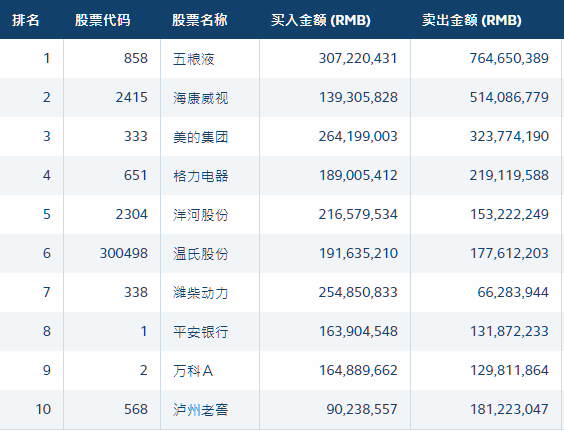
Task: Click stock code 333
Action: pos(136,136)
